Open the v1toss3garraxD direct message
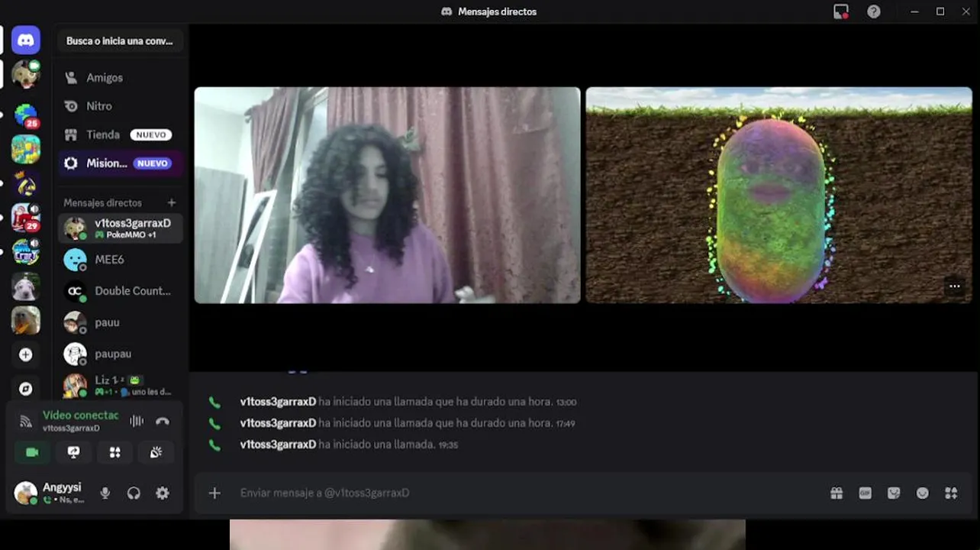The image size is (980, 550). [x=120, y=228]
